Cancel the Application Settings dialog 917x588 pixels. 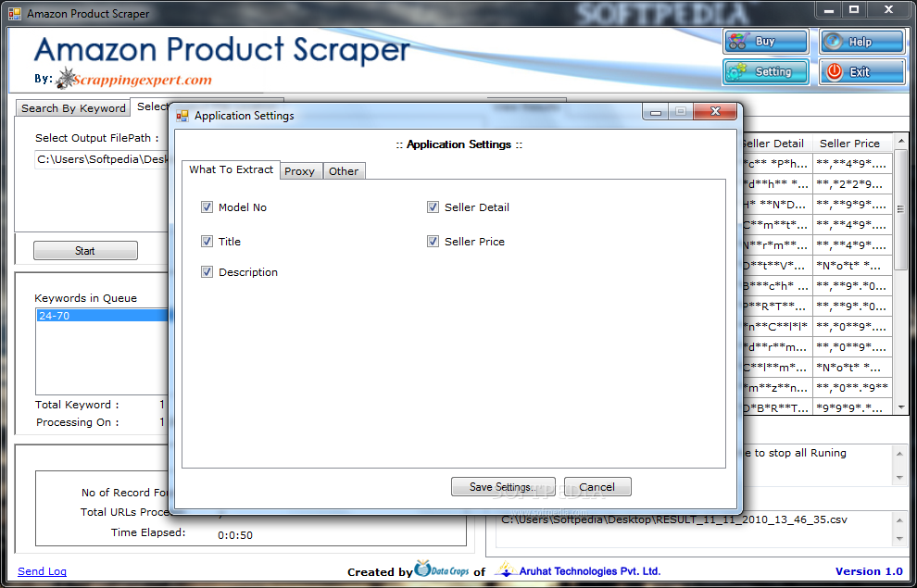(x=597, y=487)
